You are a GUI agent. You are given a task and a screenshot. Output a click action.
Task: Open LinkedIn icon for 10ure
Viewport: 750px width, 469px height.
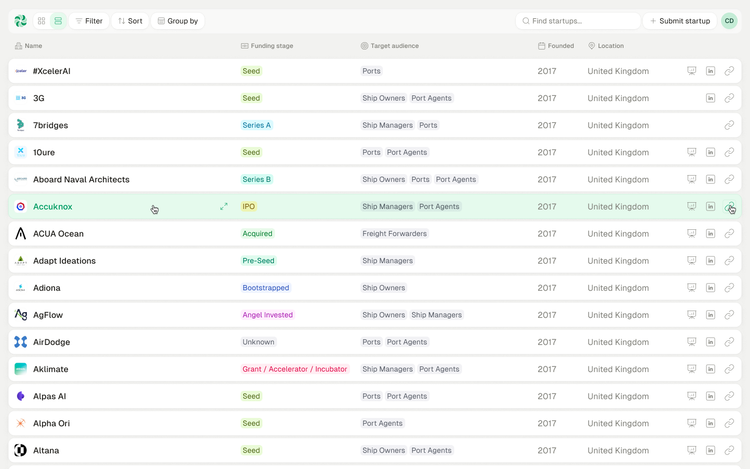point(710,153)
